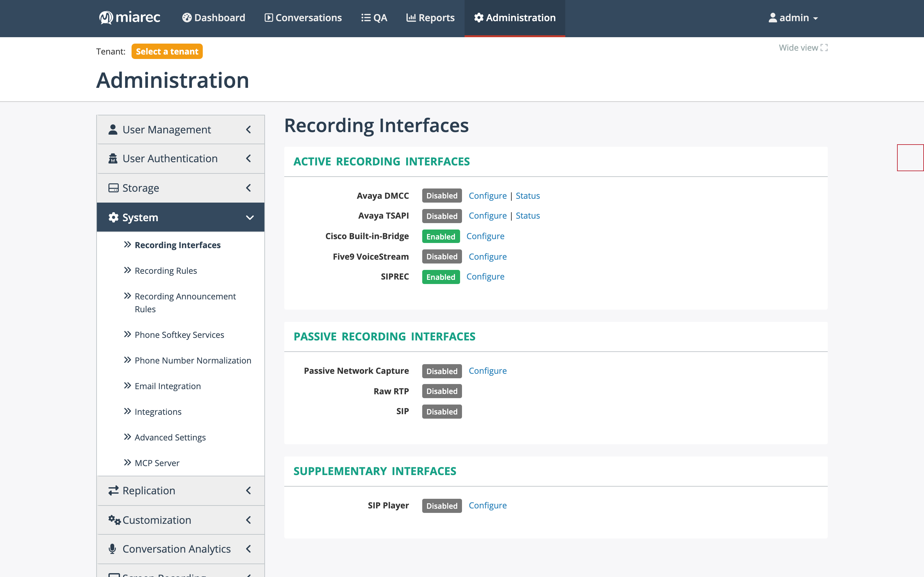Click the Wide view expand icon
Screen dimensions: 924x577
tap(824, 48)
